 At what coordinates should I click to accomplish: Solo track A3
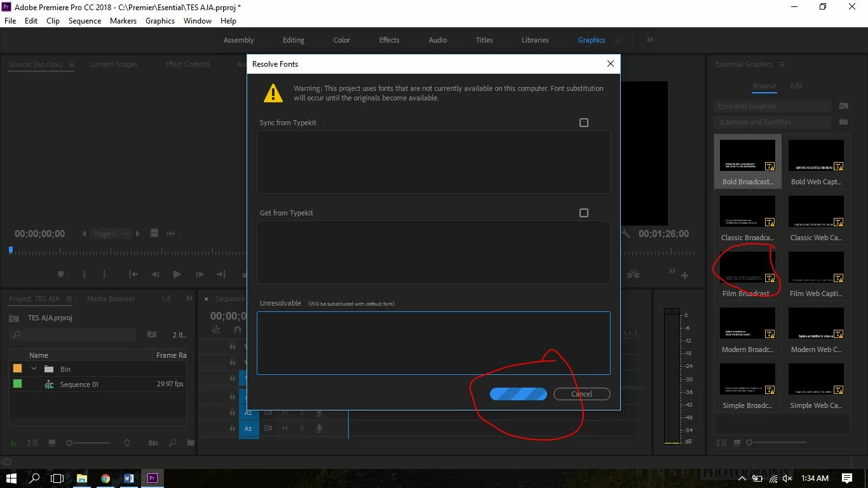point(302,428)
